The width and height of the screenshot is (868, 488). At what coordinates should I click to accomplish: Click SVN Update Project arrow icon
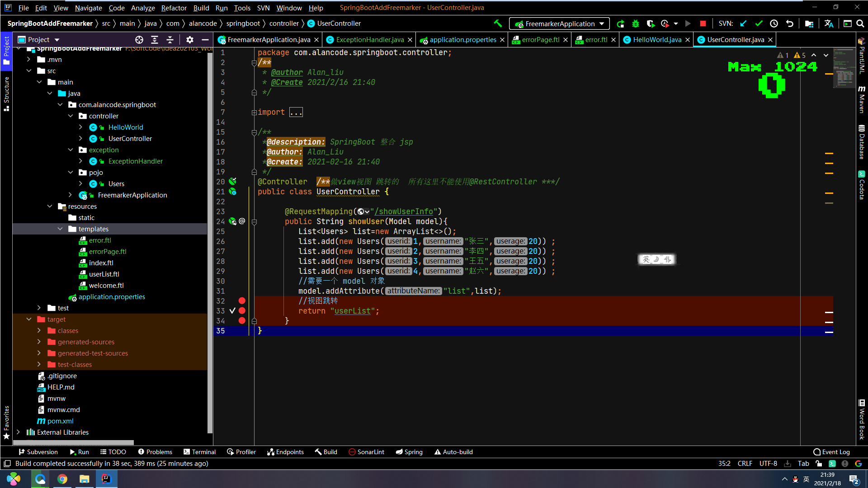743,23
